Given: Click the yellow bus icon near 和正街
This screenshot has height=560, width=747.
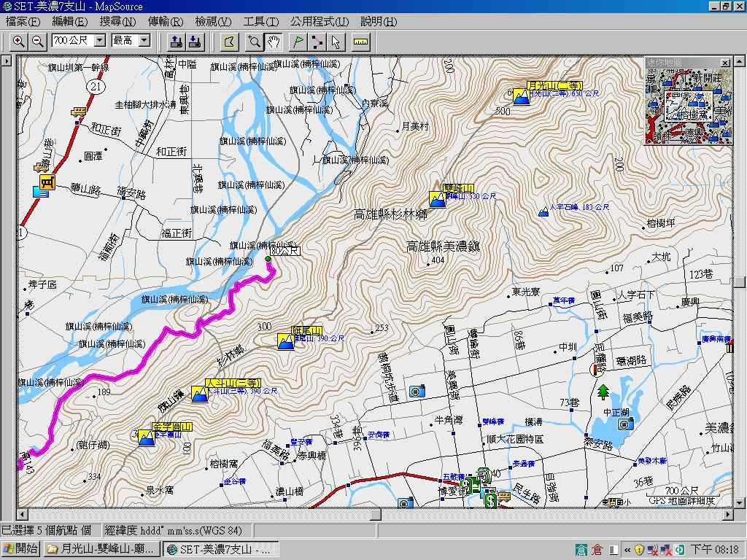Looking at the screenshot, I should pyautogui.click(x=78, y=112).
